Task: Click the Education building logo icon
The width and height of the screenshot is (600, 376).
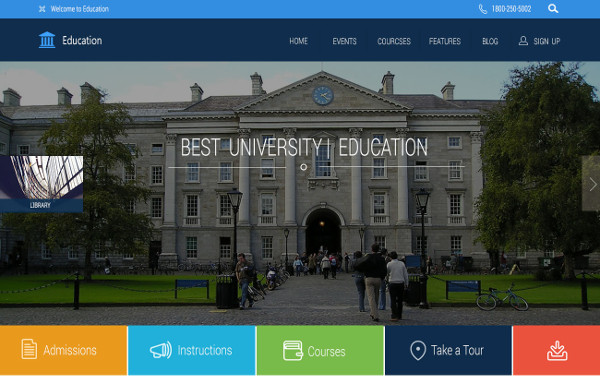Action: [x=47, y=40]
